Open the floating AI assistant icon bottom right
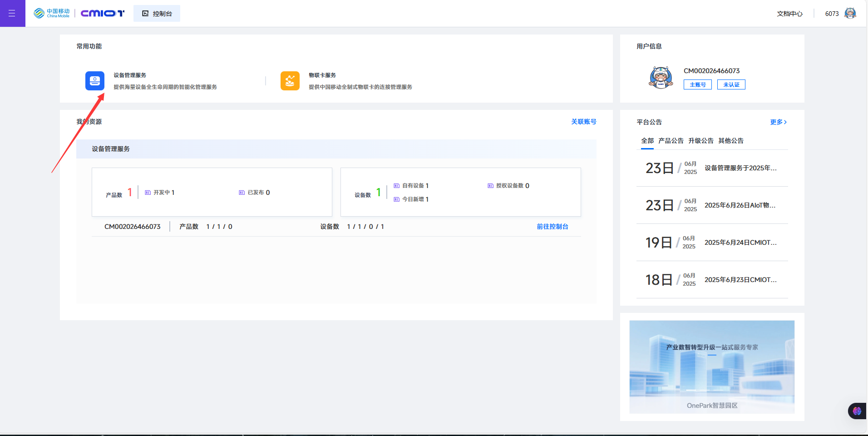The width and height of the screenshot is (868, 436). pyautogui.click(x=857, y=411)
